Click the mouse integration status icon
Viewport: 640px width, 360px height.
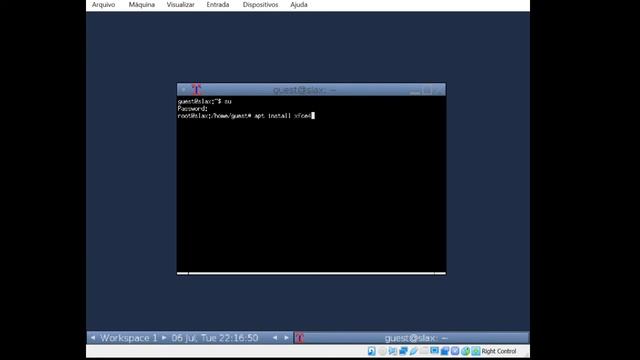(465, 351)
